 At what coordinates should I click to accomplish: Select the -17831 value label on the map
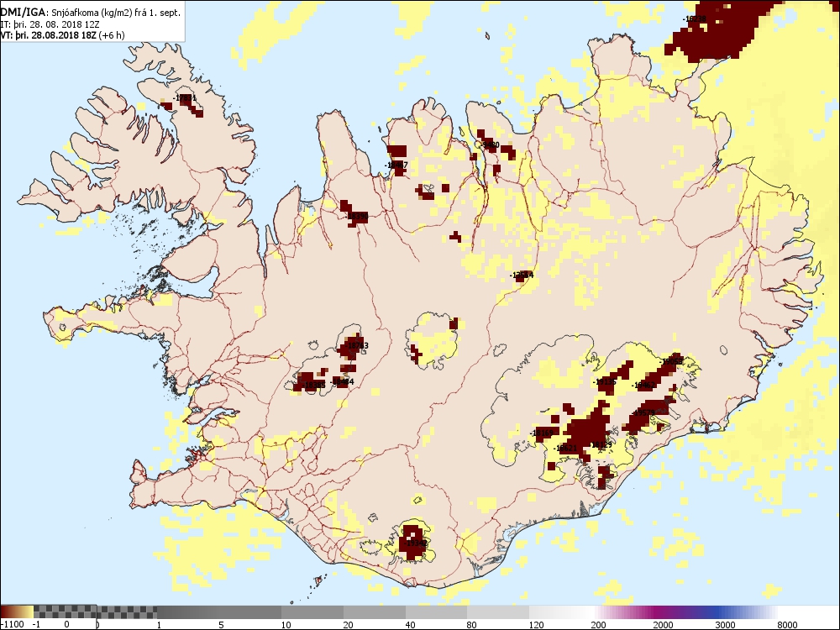[x=186, y=98]
